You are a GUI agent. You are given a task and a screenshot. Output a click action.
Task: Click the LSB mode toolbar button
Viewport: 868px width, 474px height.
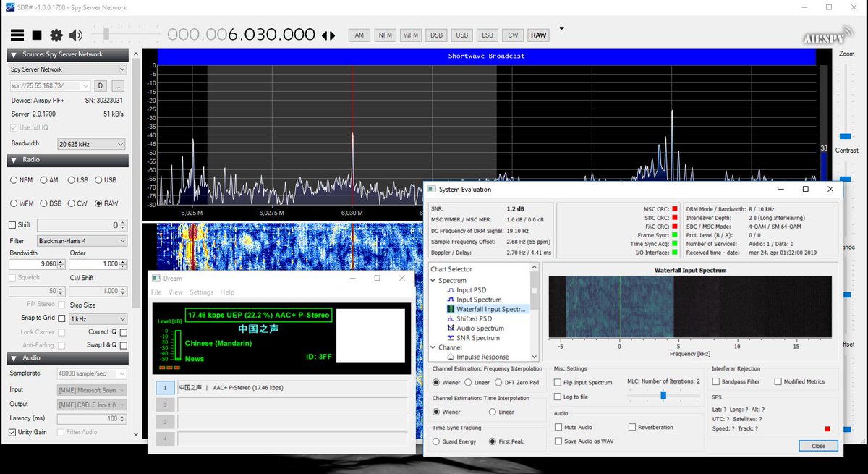coord(488,35)
